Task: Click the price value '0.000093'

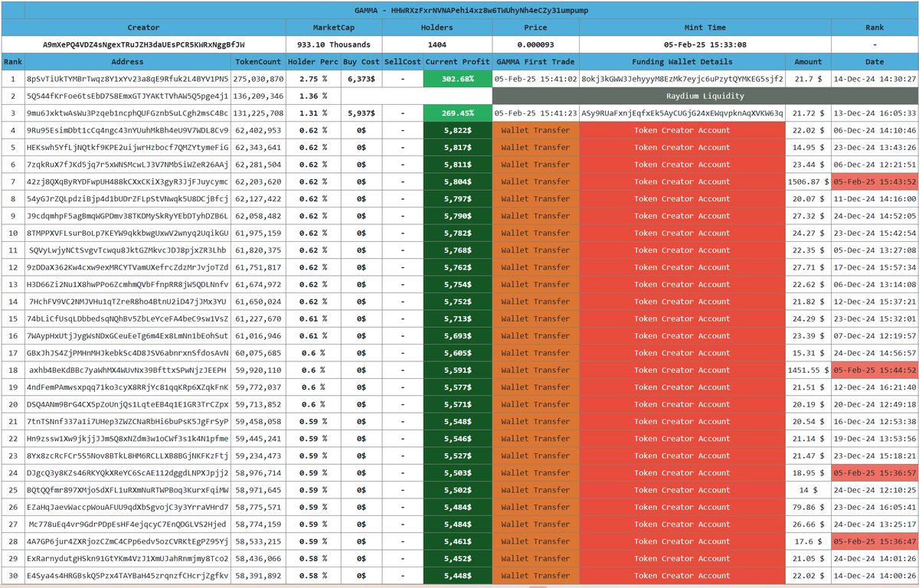Action: tap(535, 44)
